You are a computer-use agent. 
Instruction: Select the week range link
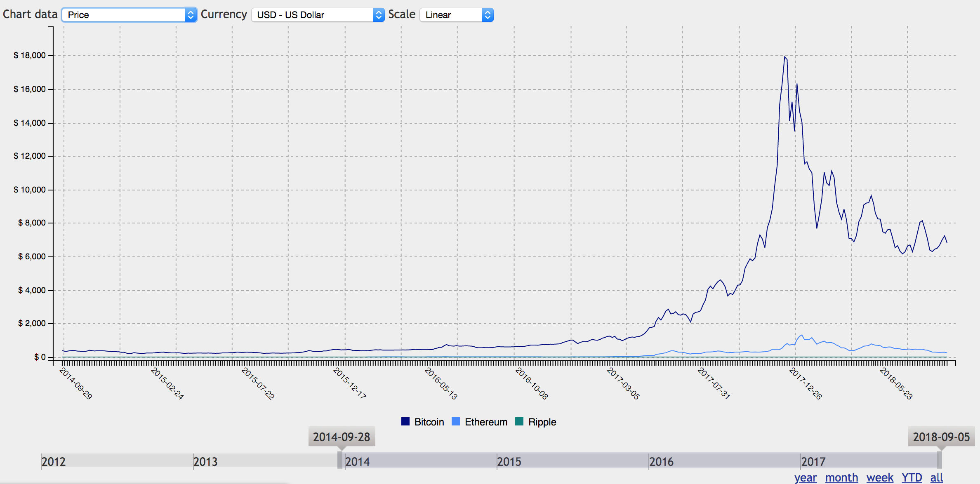(x=879, y=477)
